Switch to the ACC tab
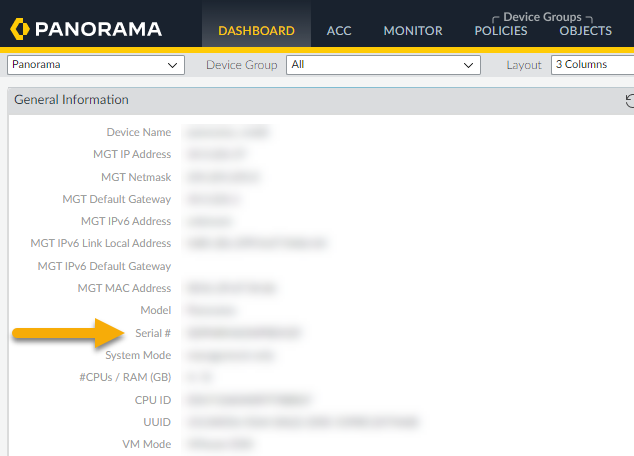The image size is (634, 456). tap(339, 31)
